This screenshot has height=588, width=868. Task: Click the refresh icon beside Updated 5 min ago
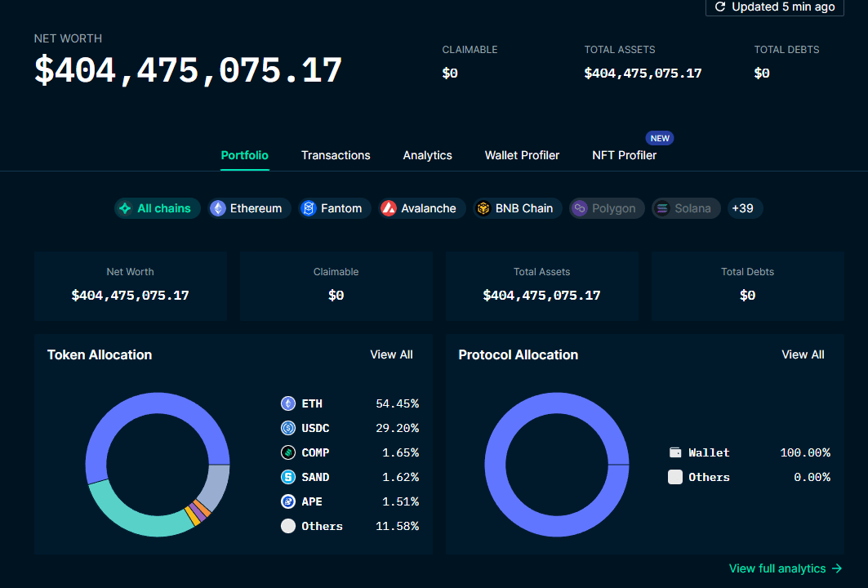point(719,7)
